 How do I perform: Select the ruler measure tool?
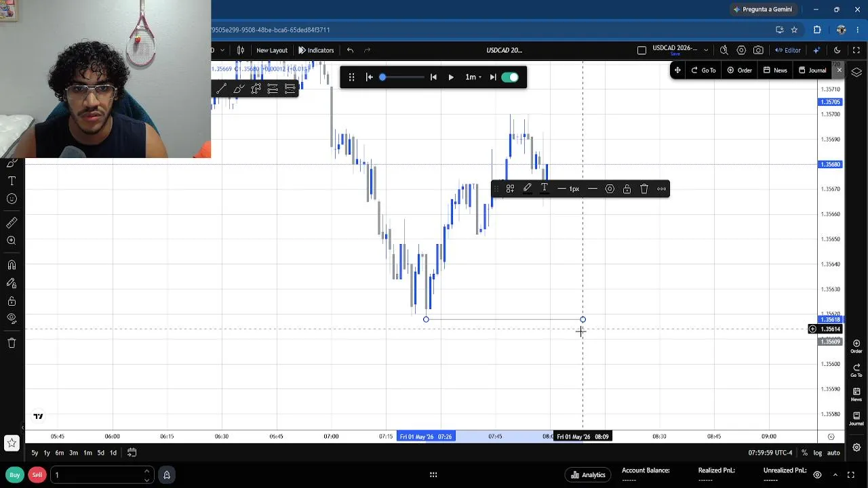point(12,223)
